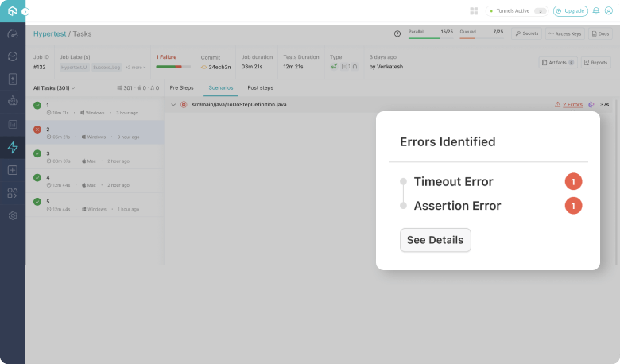Screen dimensions: 620x364
Task: Open the Access Keys button
Action: click(564, 33)
